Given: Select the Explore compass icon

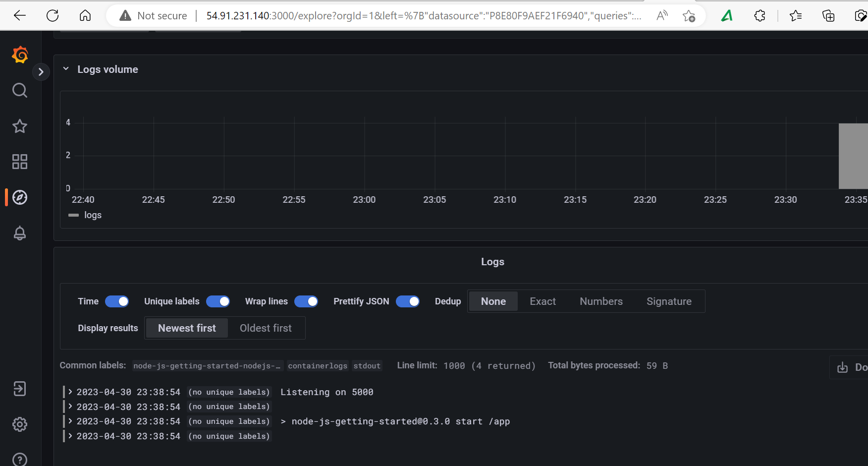Looking at the screenshot, I should (20, 197).
